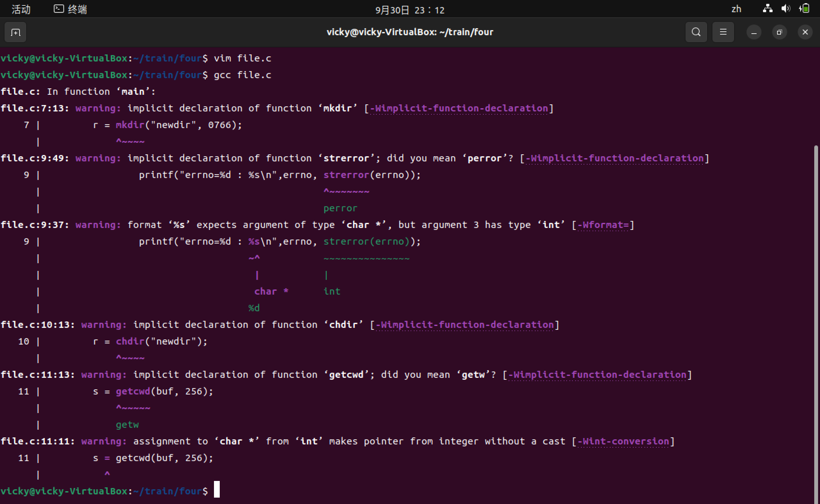Image resolution: width=820 pixels, height=504 pixels.
Task: Click the terminal vertical scrollbar
Action: pos(817,300)
